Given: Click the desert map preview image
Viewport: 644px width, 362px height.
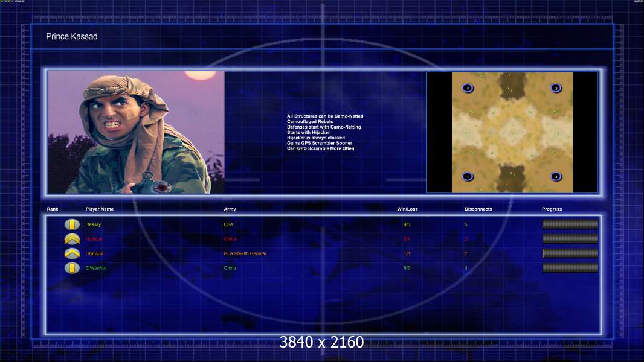Looking at the screenshot, I should [x=512, y=132].
